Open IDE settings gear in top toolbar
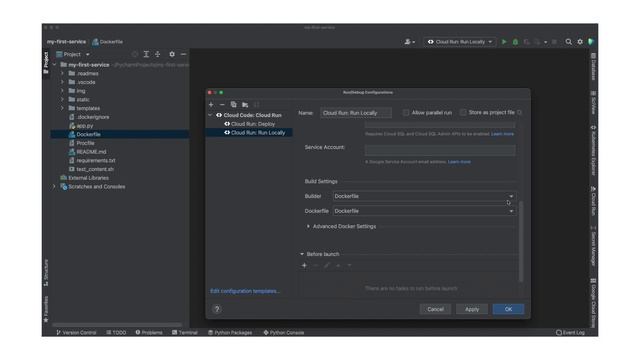 580,42
